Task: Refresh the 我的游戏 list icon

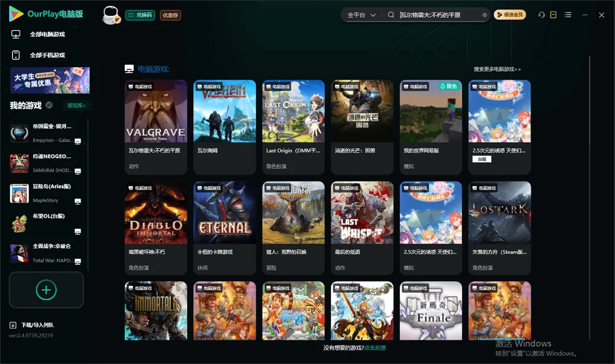Action: (49, 105)
